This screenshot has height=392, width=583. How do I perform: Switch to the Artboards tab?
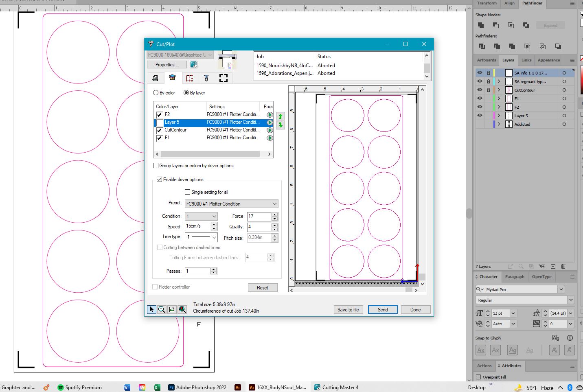coord(487,60)
